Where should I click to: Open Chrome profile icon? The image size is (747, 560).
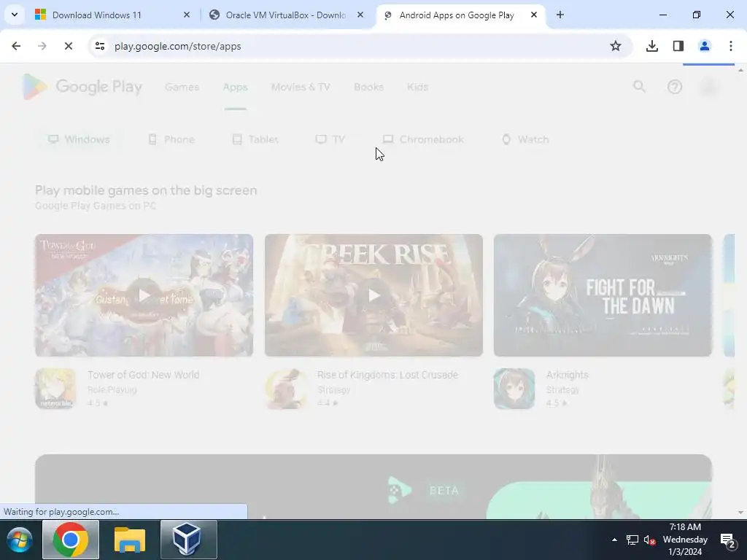tap(704, 46)
